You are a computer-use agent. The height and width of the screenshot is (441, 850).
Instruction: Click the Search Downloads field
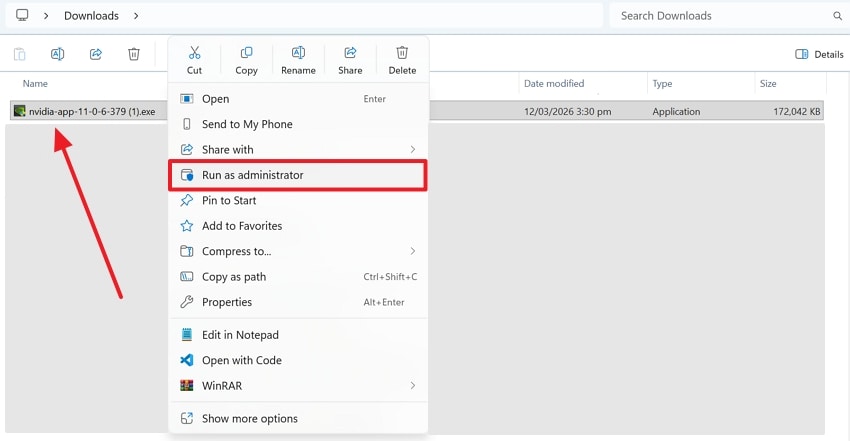tap(720, 16)
